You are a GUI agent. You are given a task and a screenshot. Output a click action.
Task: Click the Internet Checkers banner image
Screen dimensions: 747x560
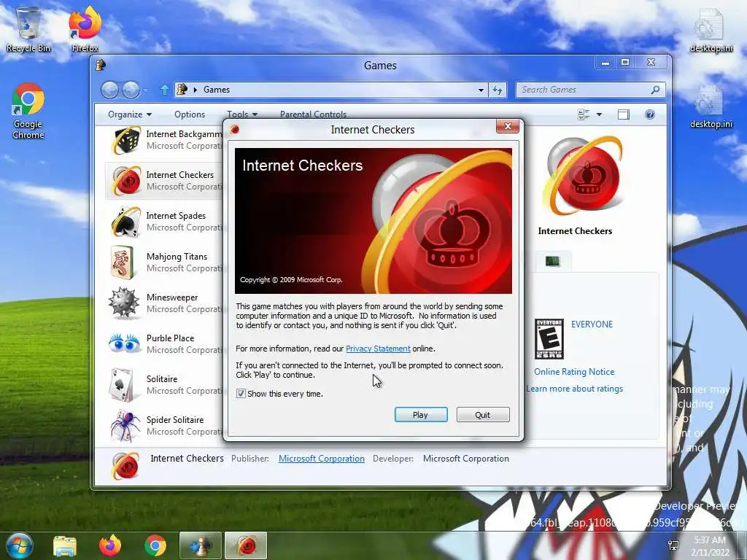(373, 220)
